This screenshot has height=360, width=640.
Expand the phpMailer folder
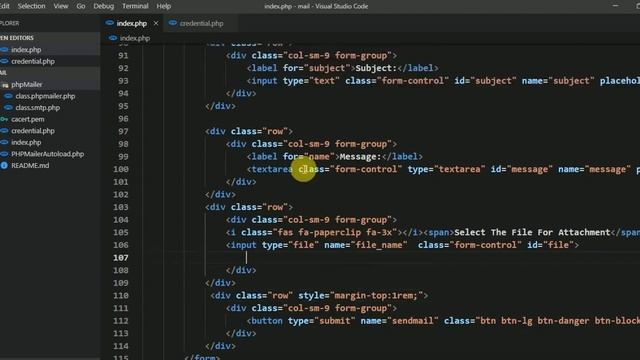click(27, 84)
